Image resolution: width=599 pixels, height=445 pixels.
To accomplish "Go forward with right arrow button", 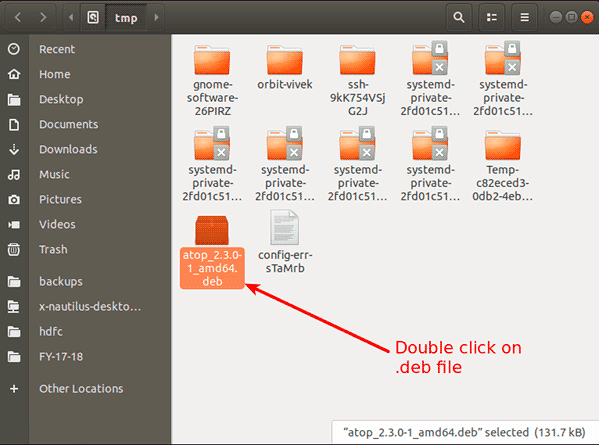I will pyautogui.click(x=43, y=17).
